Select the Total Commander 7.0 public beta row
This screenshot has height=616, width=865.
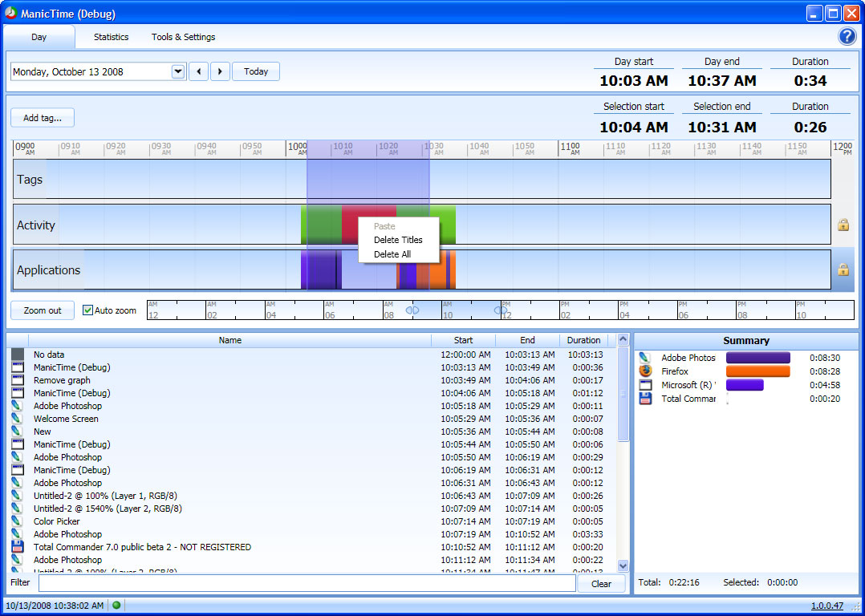[x=312, y=547]
